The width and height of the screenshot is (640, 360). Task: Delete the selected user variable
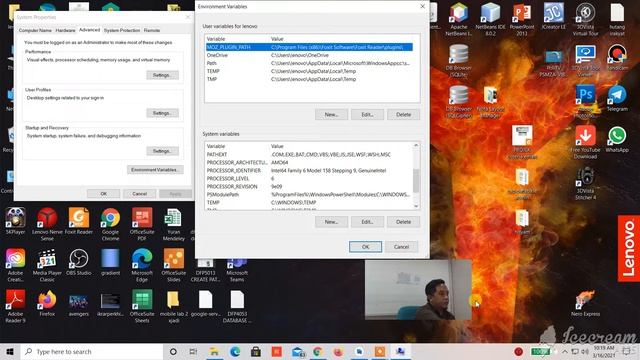coord(403,115)
